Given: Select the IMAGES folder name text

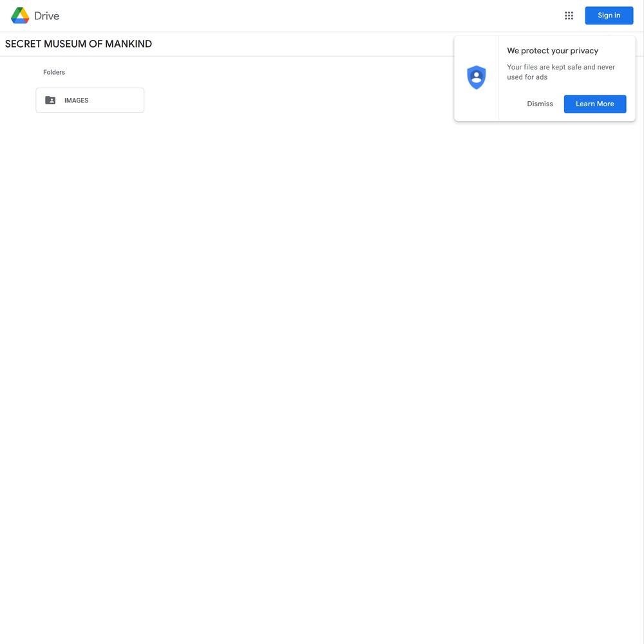Looking at the screenshot, I should 77,100.
